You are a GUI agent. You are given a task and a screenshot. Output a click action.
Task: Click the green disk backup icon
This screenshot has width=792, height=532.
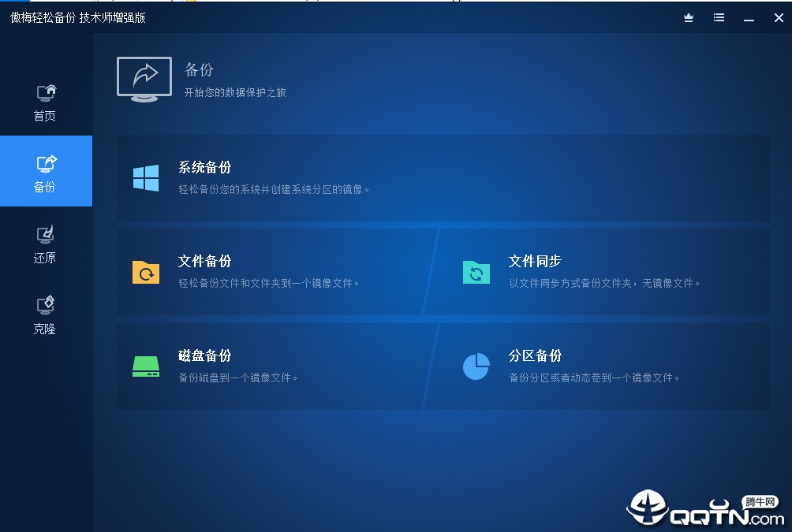[146, 367]
